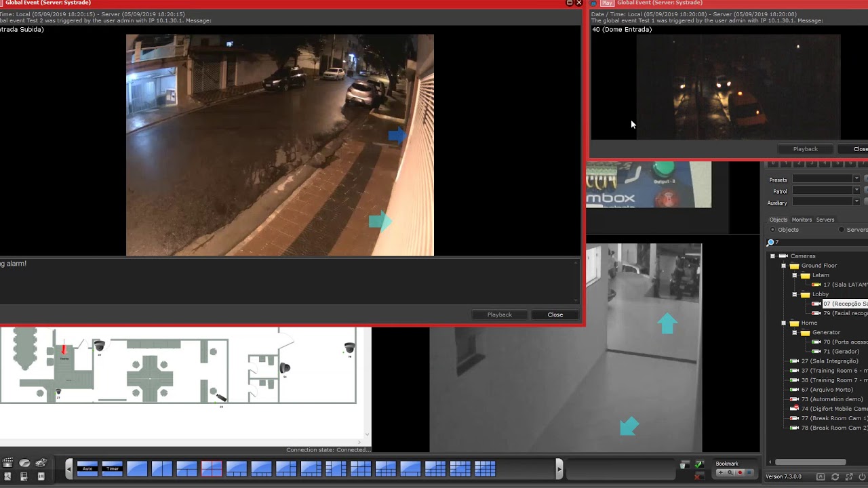Click Playback in right Global Event window
The image size is (868, 488).
(806, 149)
